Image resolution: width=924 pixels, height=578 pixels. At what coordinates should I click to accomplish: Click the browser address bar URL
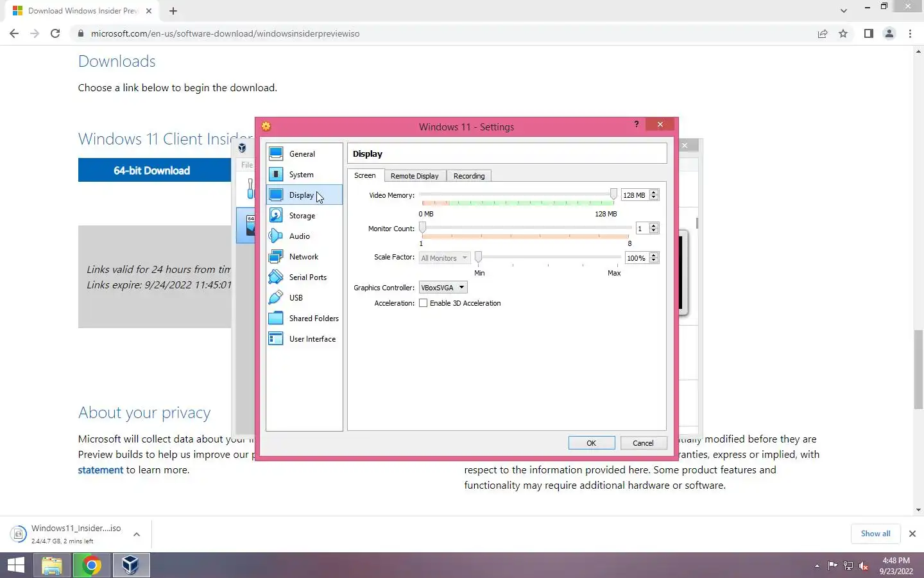coord(225,33)
